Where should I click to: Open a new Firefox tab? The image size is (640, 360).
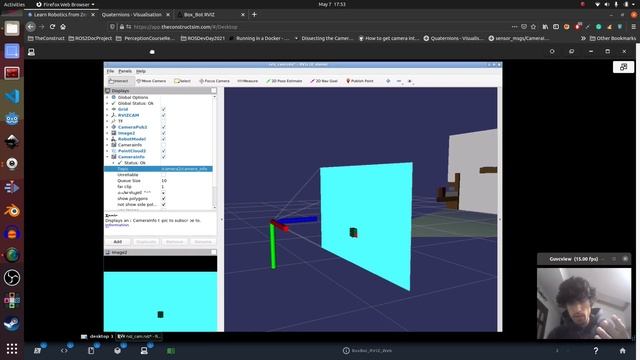[x=254, y=14]
